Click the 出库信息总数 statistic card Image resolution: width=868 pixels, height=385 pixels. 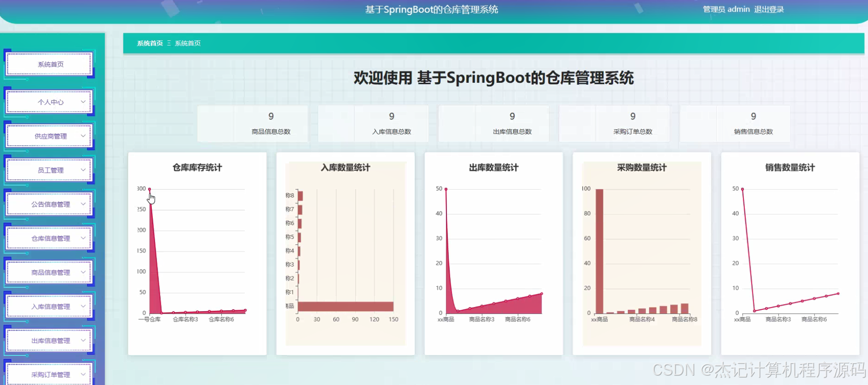click(x=494, y=124)
